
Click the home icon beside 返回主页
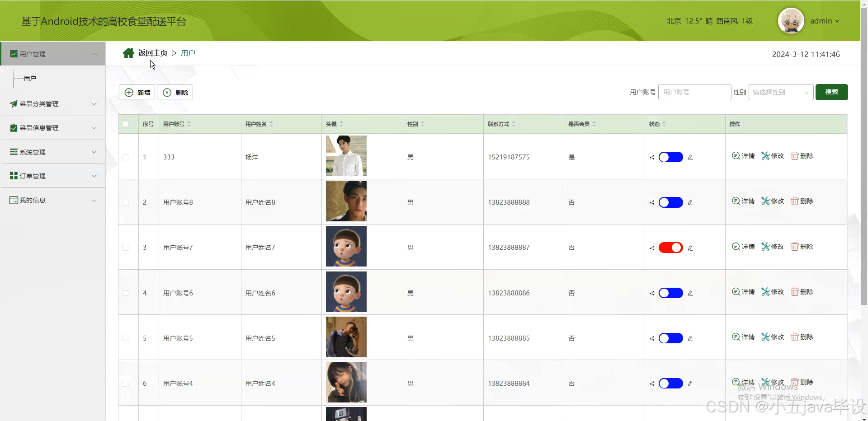point(128,53)
